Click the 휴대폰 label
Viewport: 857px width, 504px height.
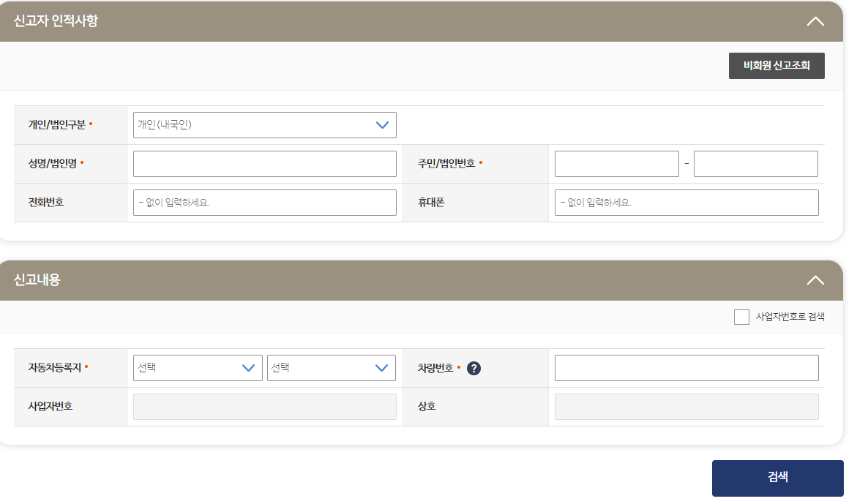[430, 203]
